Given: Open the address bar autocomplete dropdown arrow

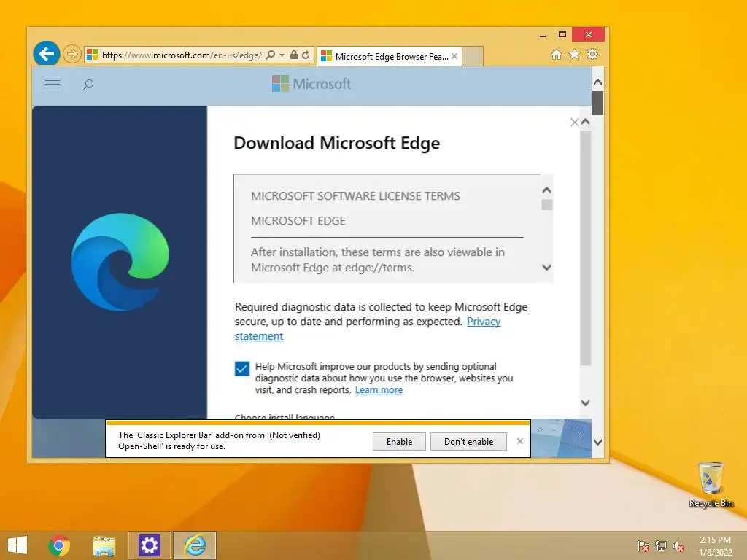Looking at the screenshot, I should [x=282, y=55].
